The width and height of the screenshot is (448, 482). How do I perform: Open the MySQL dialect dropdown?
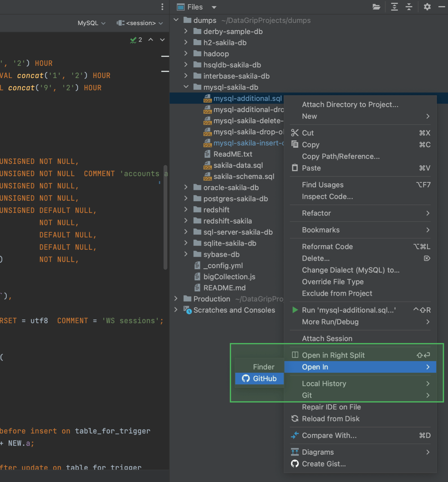tap(90, 23)
